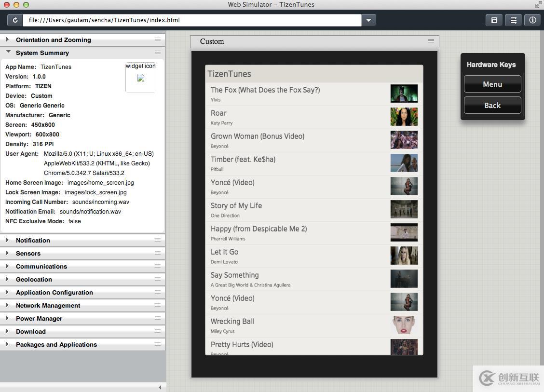Select Timber (feat. Ke$ha) row
This screenshot has height=392, width=544.
(x=314, y=164)
